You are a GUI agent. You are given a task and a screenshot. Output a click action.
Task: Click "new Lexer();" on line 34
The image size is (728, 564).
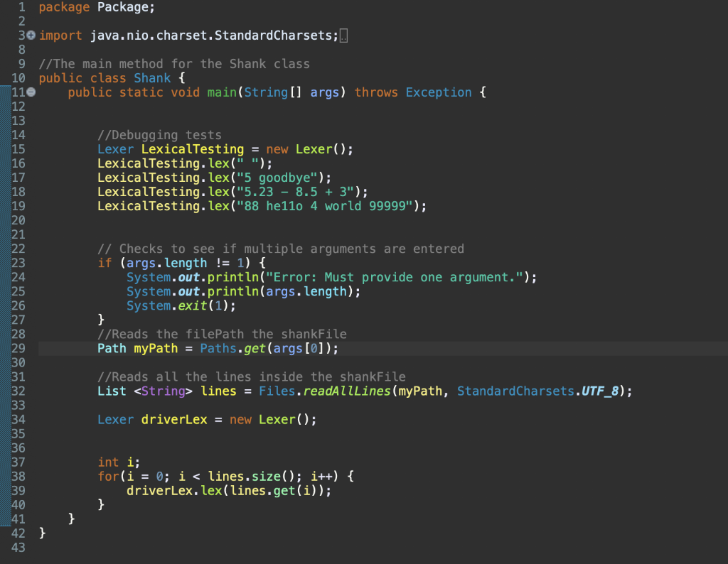pos(274,420)
